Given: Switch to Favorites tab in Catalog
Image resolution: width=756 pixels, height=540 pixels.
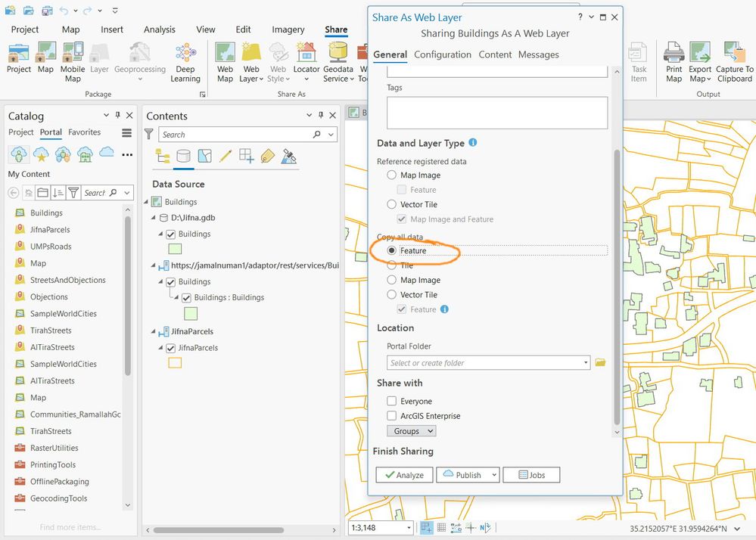Looking at the screenshot, I should click(84, 132).
